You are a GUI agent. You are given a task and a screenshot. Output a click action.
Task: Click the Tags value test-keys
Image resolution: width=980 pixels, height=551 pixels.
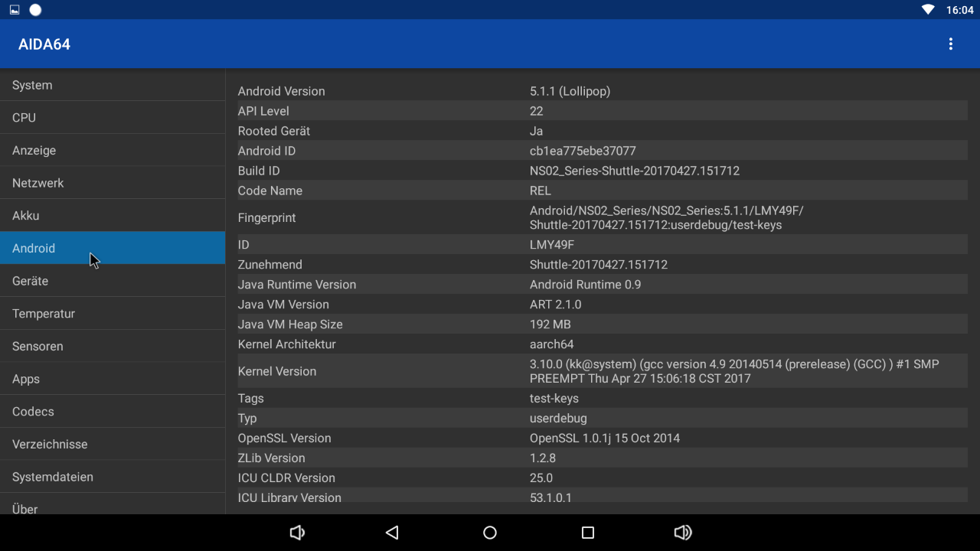554,399
